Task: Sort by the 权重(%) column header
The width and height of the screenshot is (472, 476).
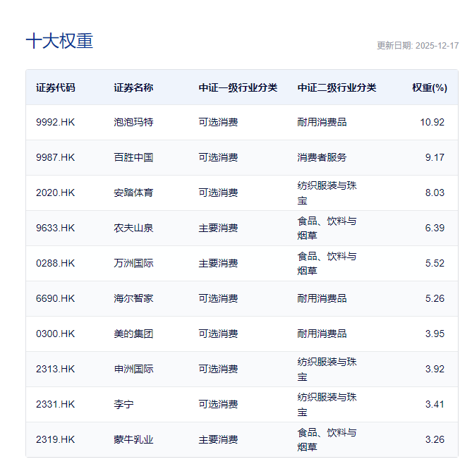Action: [x=429, y=88]
